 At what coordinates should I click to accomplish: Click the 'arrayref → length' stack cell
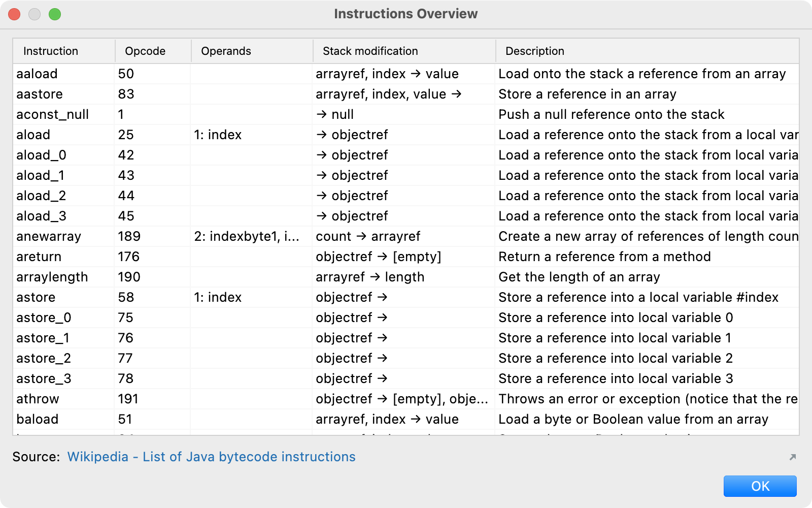(x=404, y=277)
